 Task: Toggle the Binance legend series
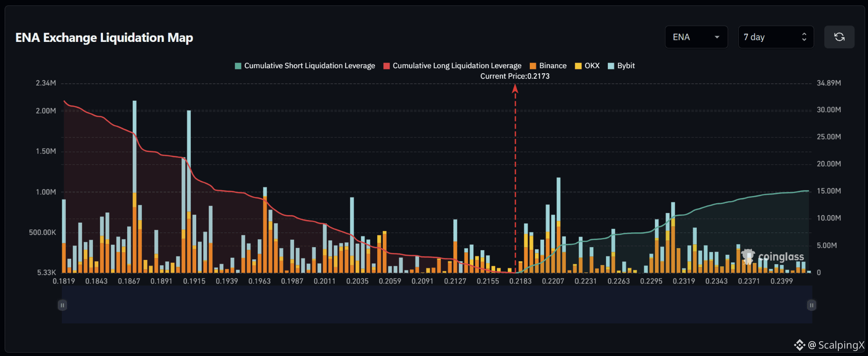(548, 66)
